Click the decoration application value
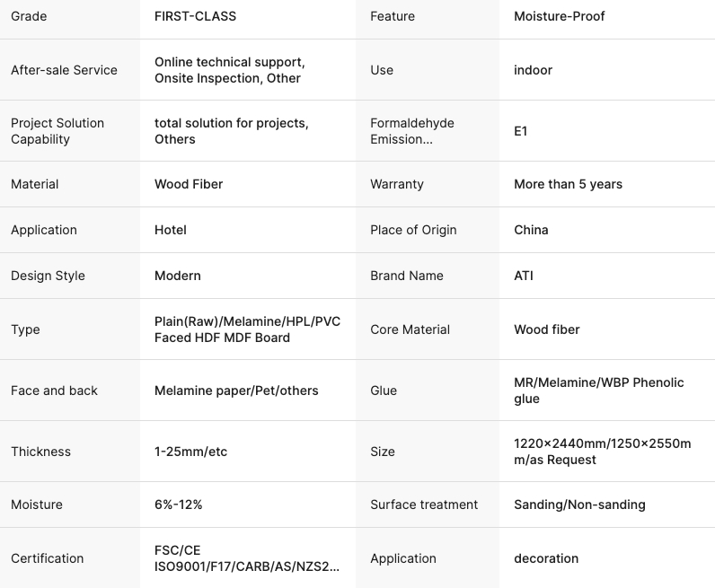 [x=546, y=558]
